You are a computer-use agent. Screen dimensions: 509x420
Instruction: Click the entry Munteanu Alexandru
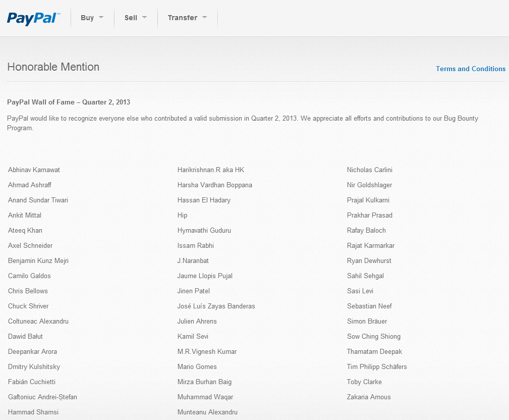(207, 412)
